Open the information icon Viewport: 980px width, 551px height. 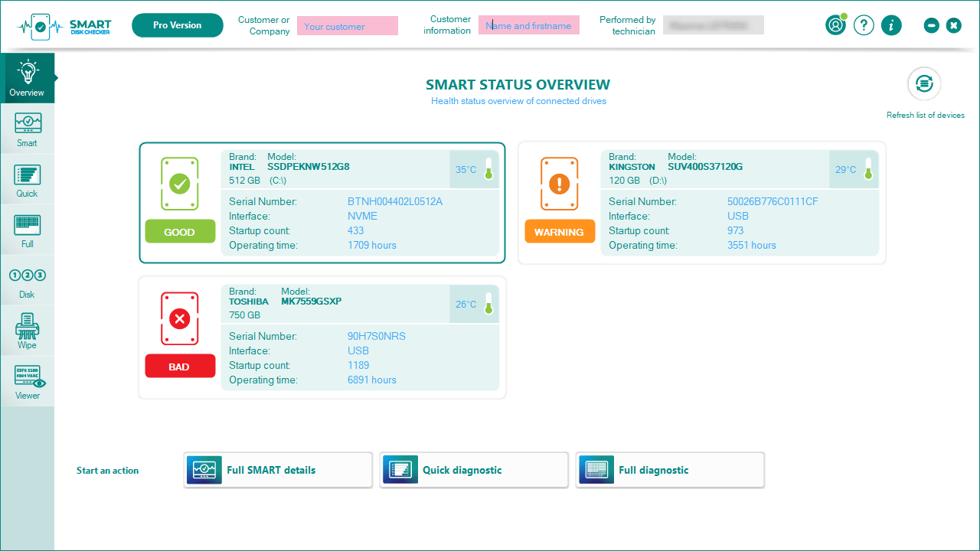[x=891, y=25]
